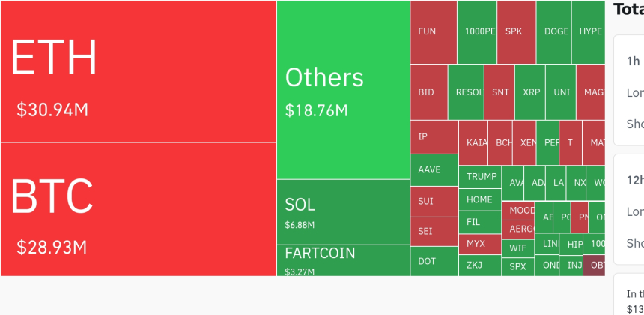Click the SOL $6.88M tile

coord(344,212)
